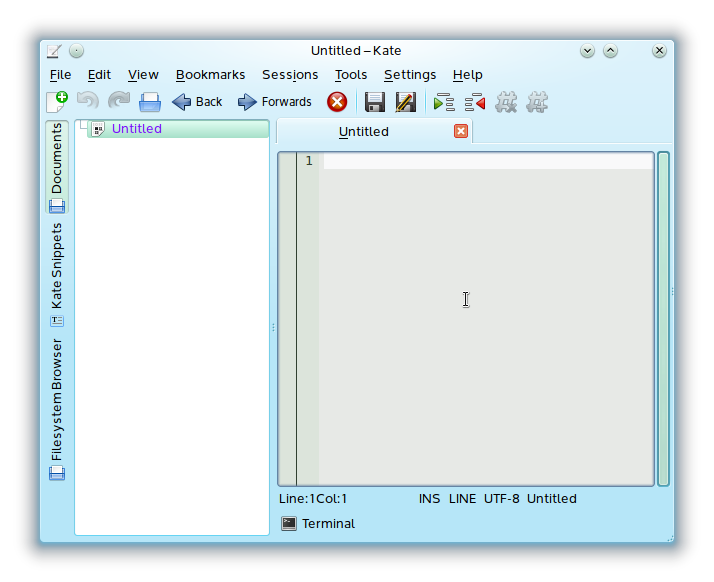This screenshot has height=582, width=714.
Task: Open the Sessions menu
Action: tap(290, 75)
